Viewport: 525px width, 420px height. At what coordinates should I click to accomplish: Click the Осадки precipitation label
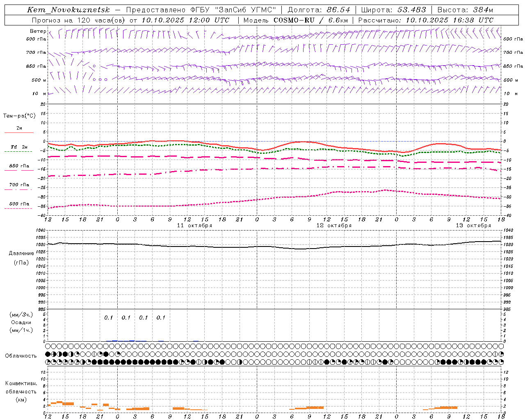coord(21,322)
